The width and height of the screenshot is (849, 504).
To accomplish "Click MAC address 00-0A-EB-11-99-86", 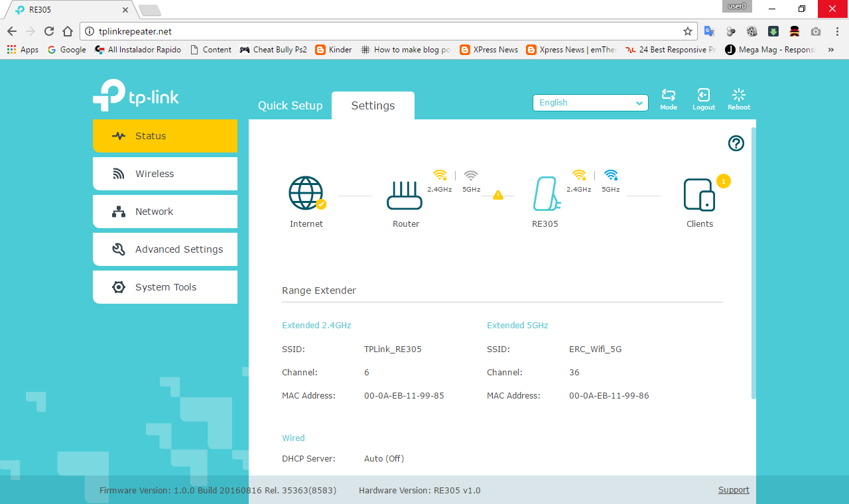I will coord(609,395).
